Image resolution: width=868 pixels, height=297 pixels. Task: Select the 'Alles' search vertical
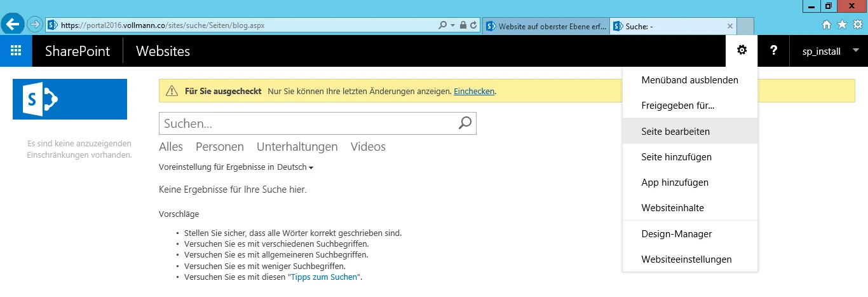171,147
